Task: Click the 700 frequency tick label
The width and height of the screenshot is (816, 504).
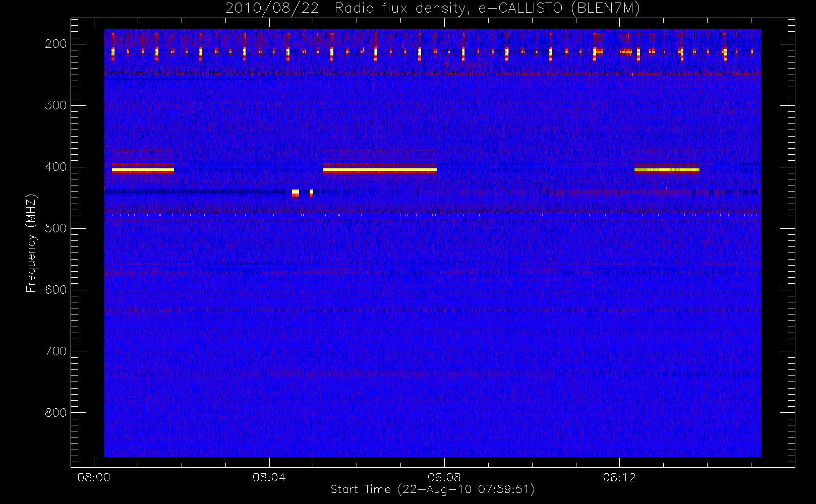Action: [56, 351]
